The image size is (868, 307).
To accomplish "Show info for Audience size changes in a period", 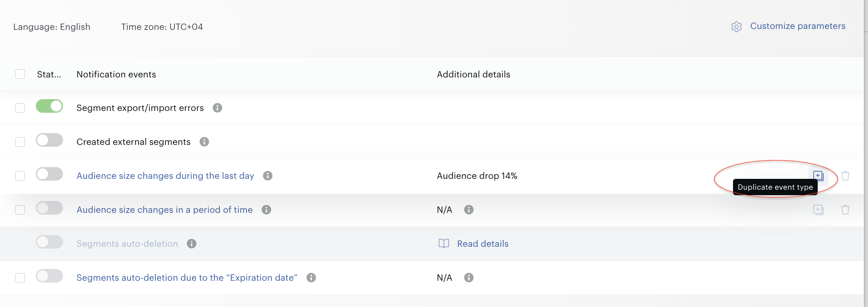I will pos(266,210).
